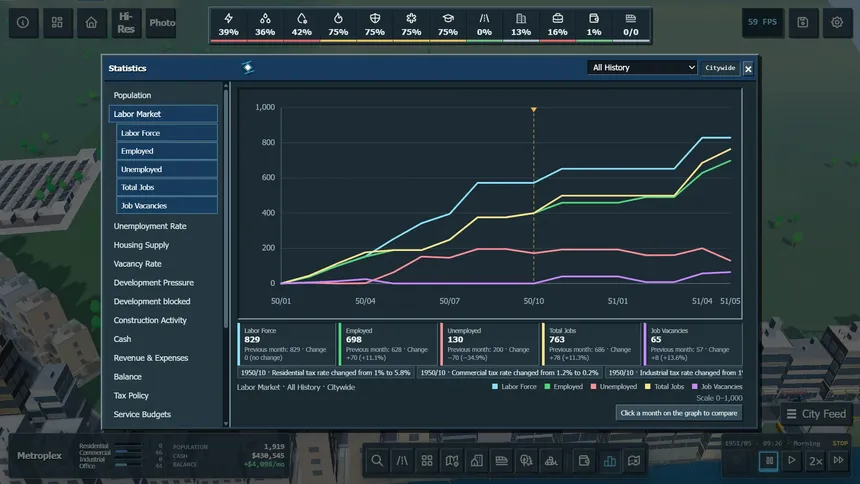Open the grid layout icon in top-left bar
Viewport: 860px width, 484px height.
[57, 22]
